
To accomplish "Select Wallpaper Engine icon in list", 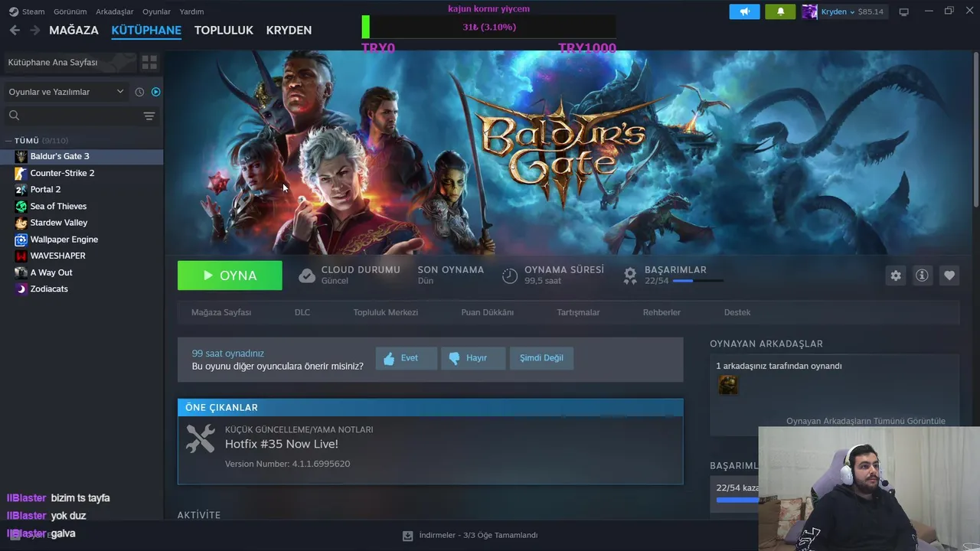I will [21, 240].
